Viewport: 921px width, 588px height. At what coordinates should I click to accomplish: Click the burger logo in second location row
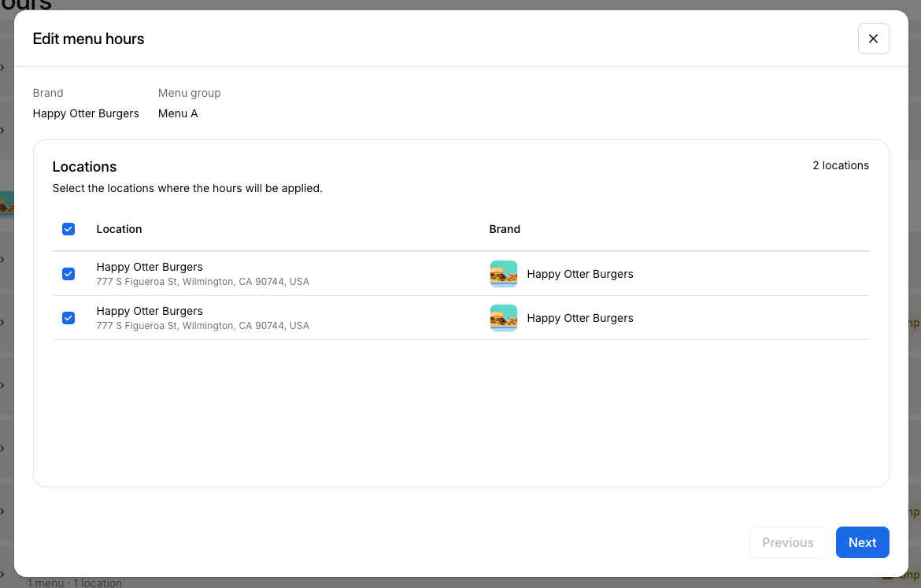point(504,318)
